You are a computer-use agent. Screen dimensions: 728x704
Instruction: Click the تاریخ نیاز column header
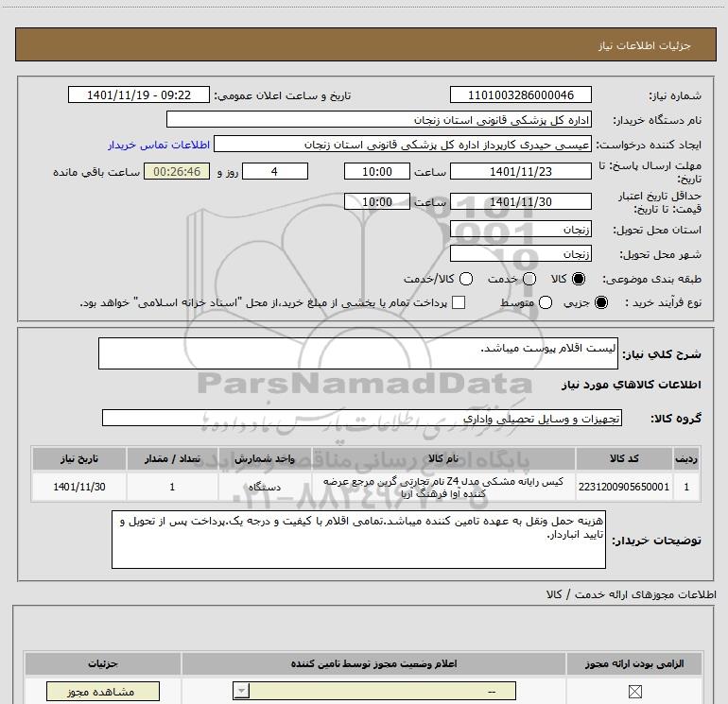click(x=78, y=458)
